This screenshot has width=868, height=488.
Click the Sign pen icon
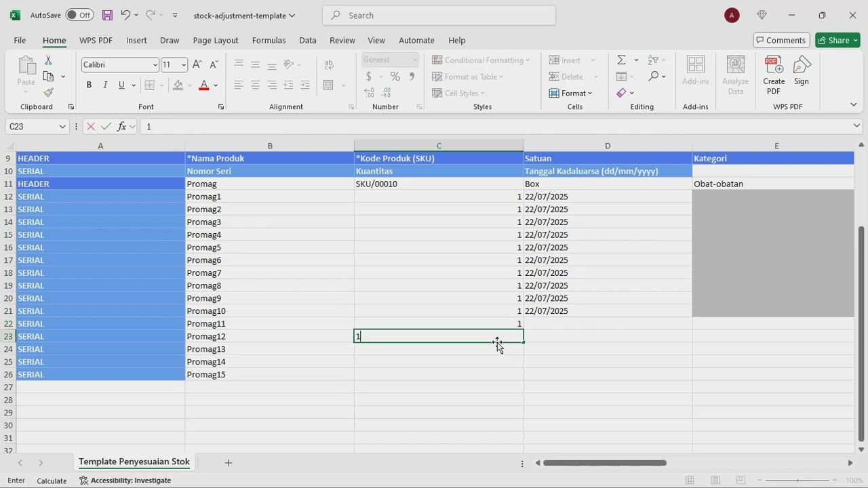coord(802,70)
